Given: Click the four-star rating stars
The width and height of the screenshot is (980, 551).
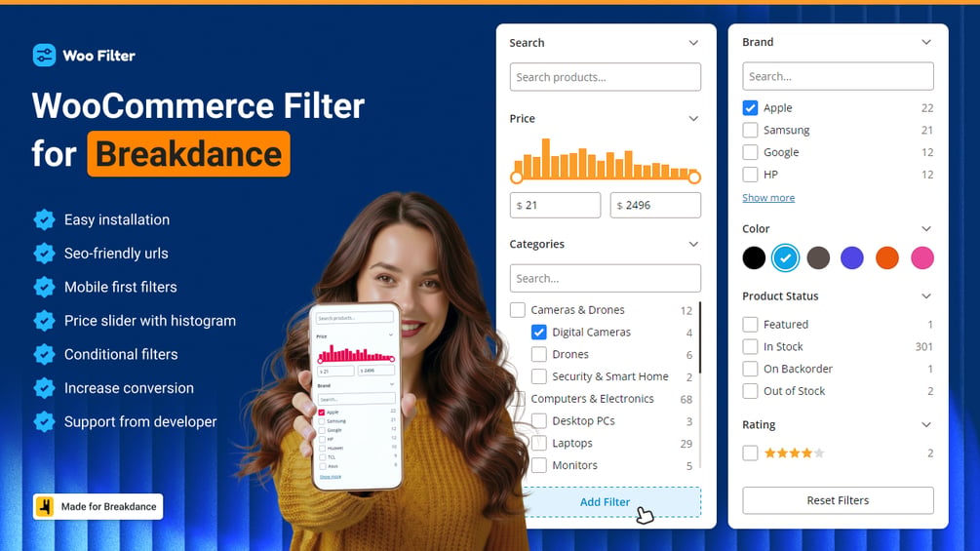Looking at the screenshot, I should tap(795, 453).
